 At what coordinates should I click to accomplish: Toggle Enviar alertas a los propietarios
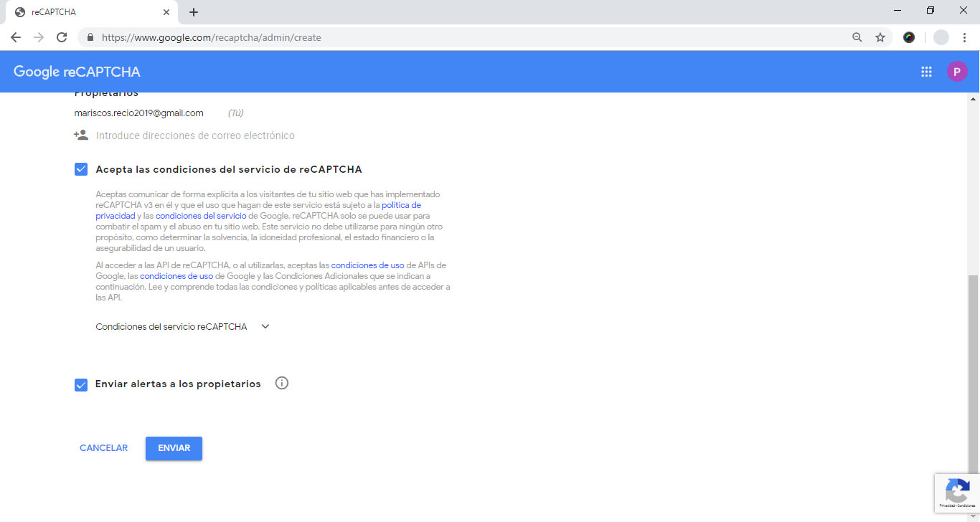click(81, 385)
